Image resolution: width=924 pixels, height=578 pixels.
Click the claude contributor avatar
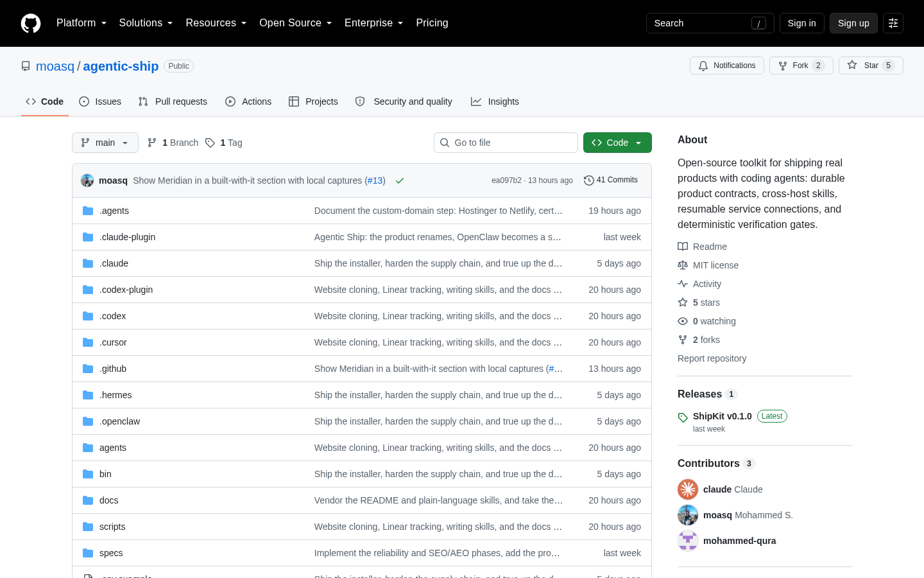tap(688, 489)
